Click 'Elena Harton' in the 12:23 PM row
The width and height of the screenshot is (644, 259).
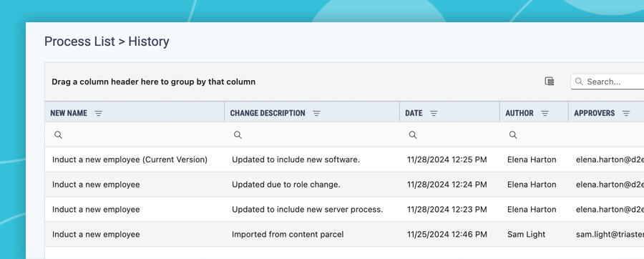tap(532, 210)
